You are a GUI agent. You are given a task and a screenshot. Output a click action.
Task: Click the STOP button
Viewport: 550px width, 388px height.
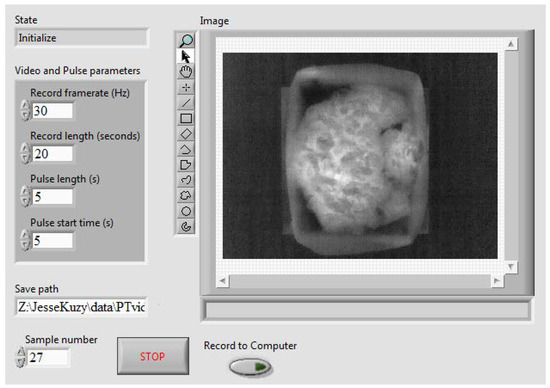153,356
